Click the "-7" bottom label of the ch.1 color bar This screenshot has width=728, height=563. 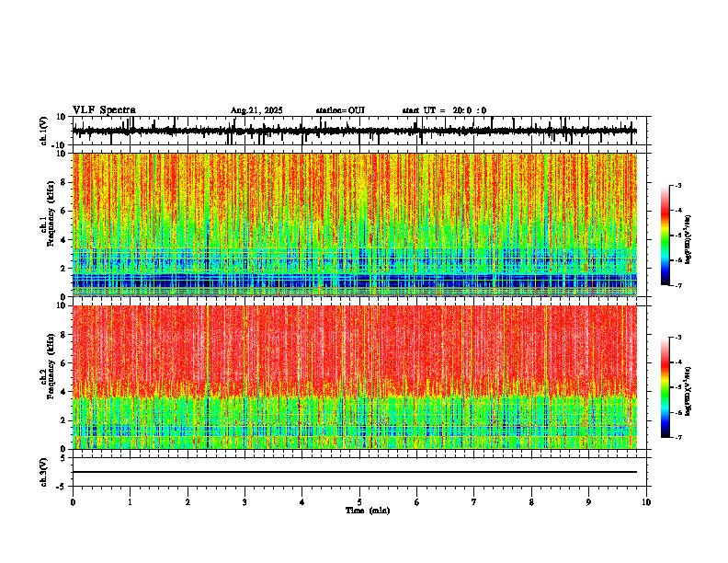point(677,285)
